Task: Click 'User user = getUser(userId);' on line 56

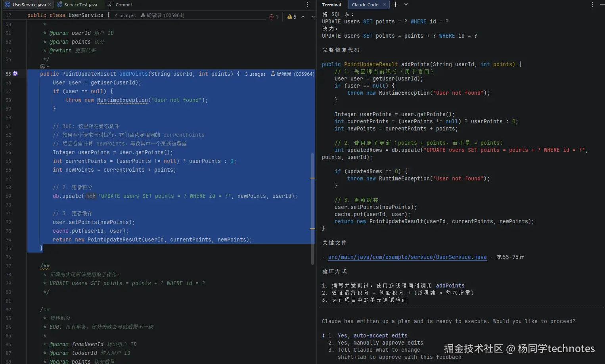Action: pyautogui.click(x=97, y=82)
